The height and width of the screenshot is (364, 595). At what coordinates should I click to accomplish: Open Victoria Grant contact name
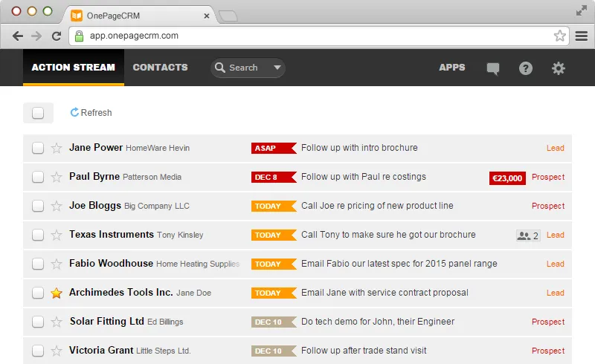coord(101,351)
